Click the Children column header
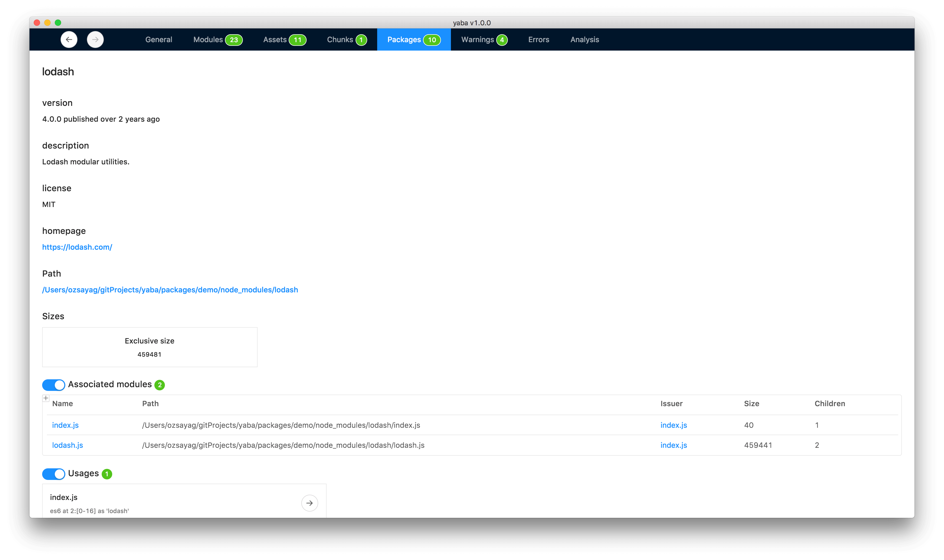944x560 pixels. (830, 404)
